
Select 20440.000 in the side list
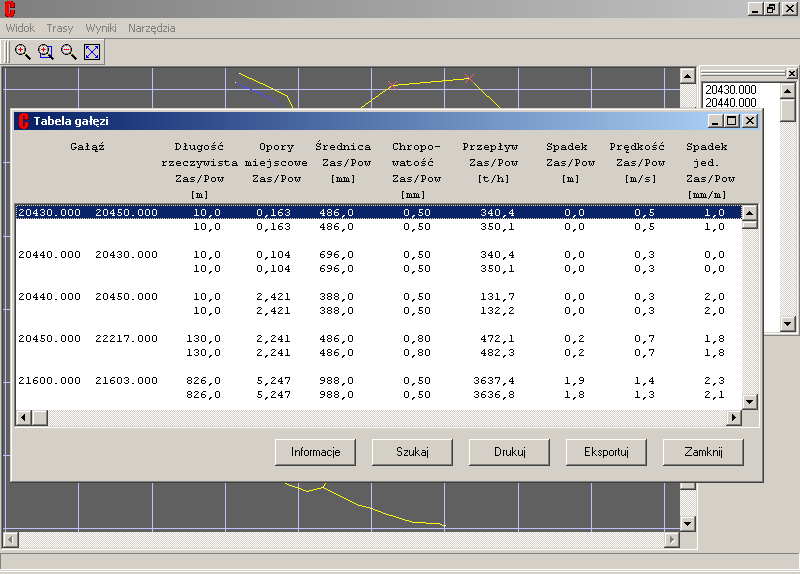click(x=730, y=102)
